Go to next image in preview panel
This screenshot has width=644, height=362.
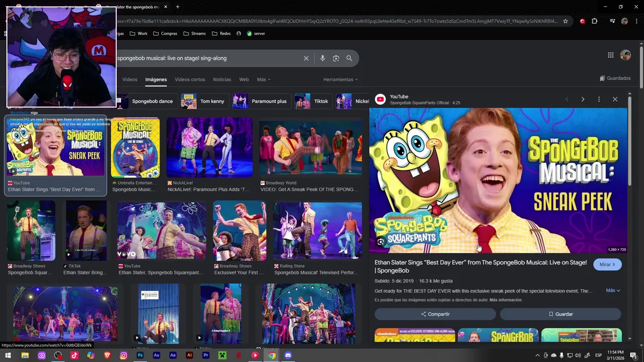coord(583,100)
